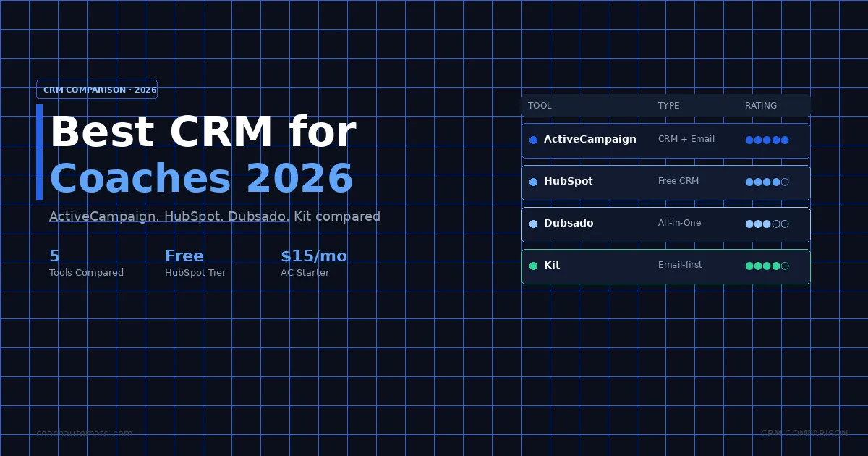
Task: Select the empty fifth rating dot for HubSpot
Action: (785, 182)
